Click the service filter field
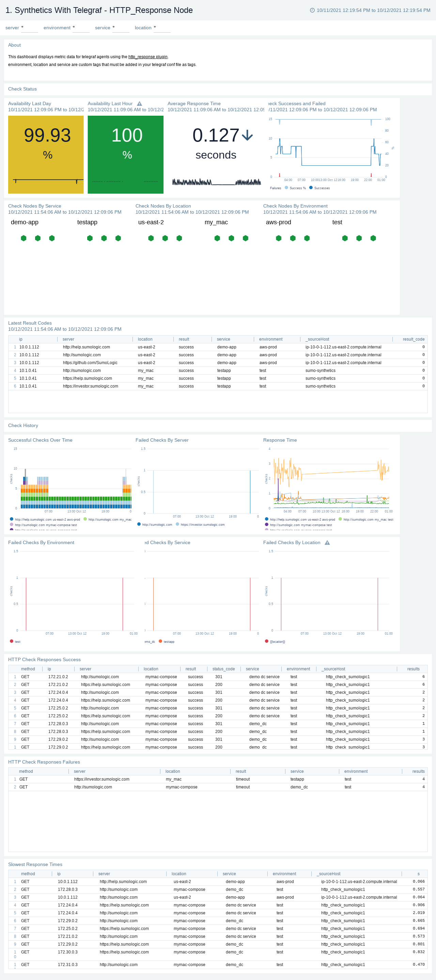 pyautogui.click(x=121, y=28)
